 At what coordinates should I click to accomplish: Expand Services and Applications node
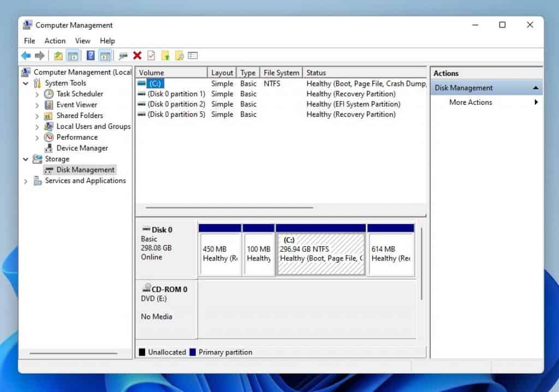point(26,181)
